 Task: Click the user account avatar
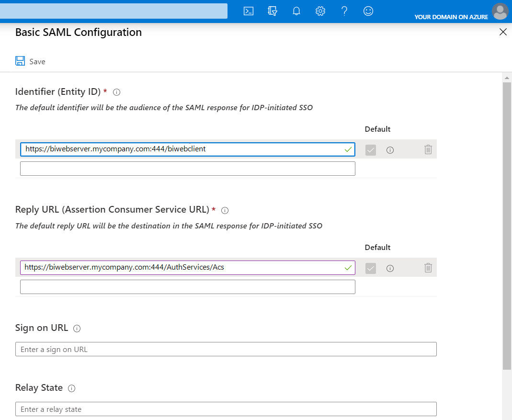pyautogui.click(x=500, y=11)
